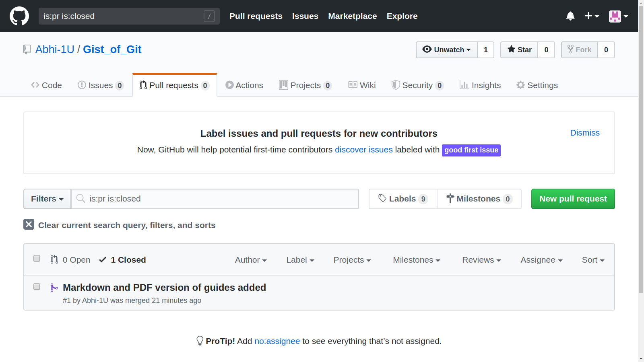Click the 1 watchers count
The height and width of the screenshot is (362, 644).
click(x=486, y=50)
